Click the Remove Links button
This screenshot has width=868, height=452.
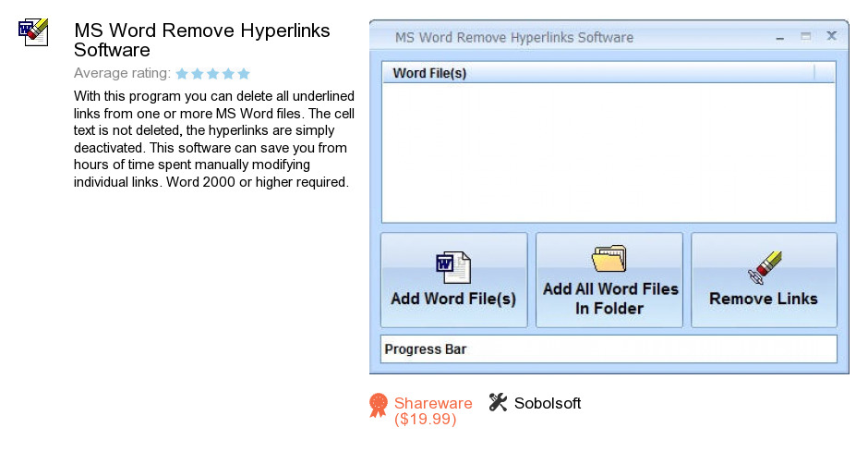764,280
